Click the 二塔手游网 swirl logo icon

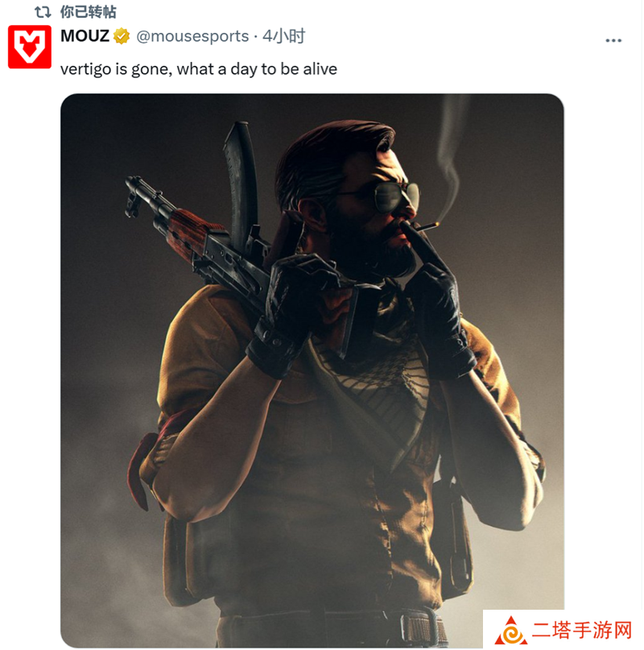tap(511, 631)
